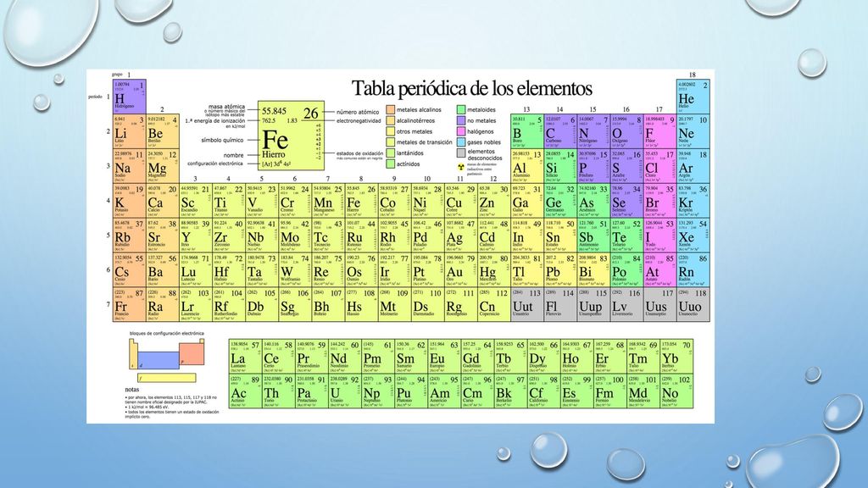Select the bromine (Br) element cell
The image size is (868, 488).
click(659, 200)
